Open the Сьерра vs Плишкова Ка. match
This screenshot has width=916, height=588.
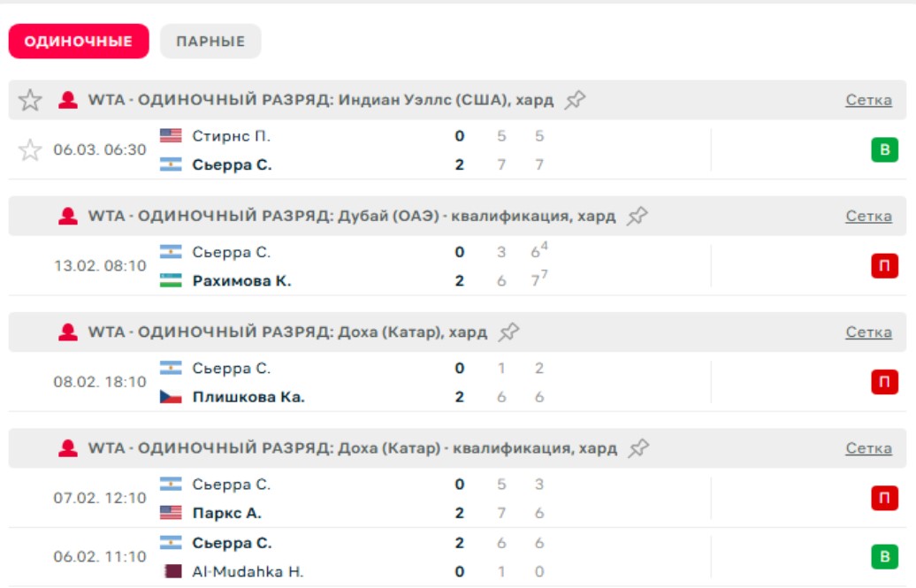(x=354, y=382)
